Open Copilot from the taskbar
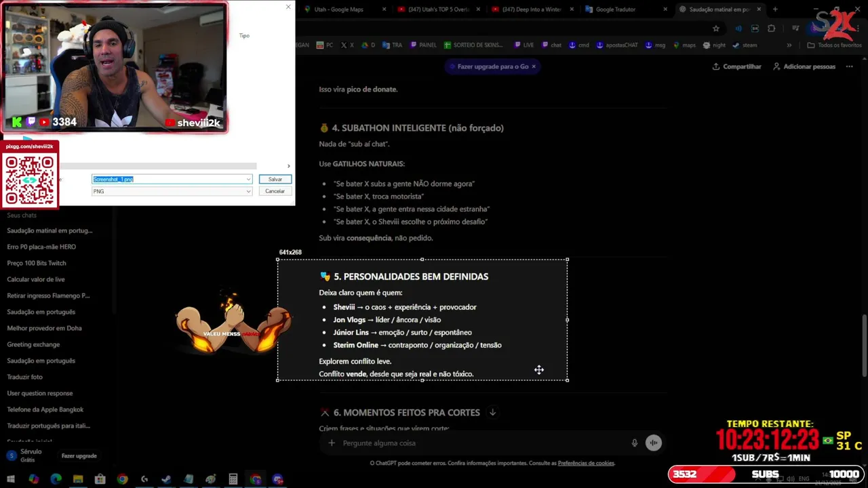The height and width of the screenshot is (488, 868). click(34, 479)
